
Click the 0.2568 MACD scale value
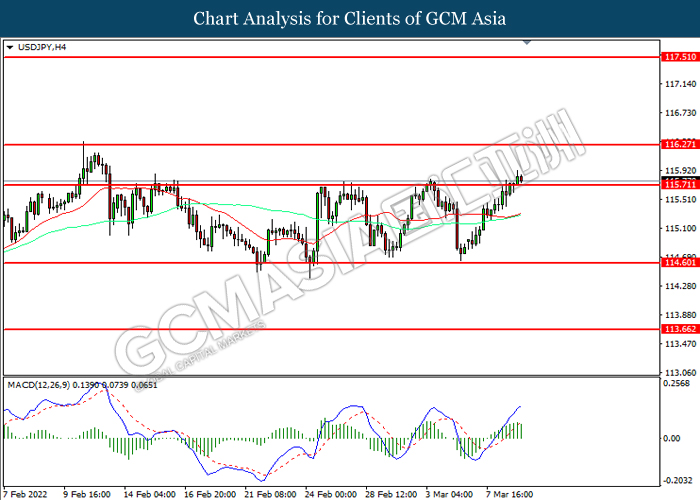coord(676,383)
